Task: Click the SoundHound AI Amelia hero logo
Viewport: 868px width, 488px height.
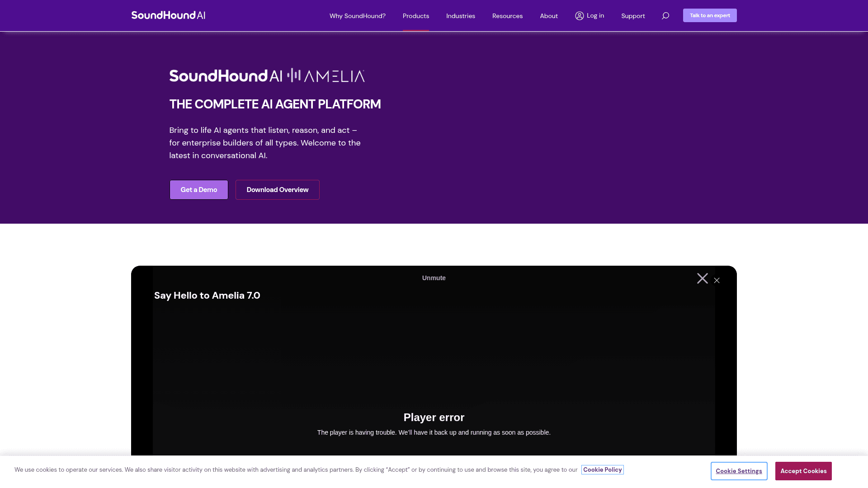Action: (x=267, y=75)
